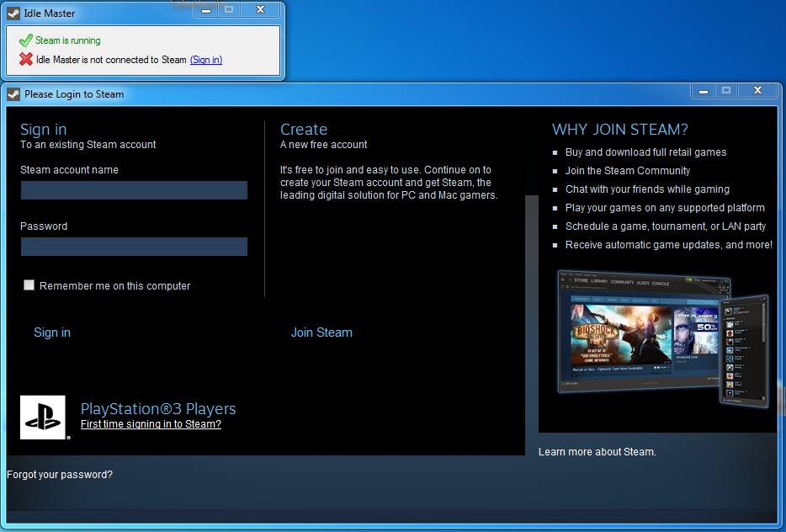Click the 'WHY JOIN STEAM?' heading
The width and height of the screenshot is (786, 532).
620,130
